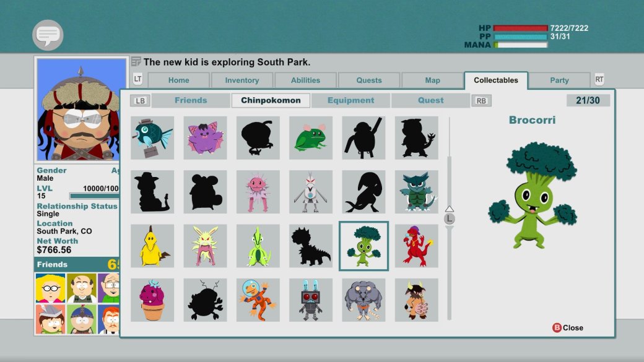The height and width of the screenshot is (362, 644).
Task: Switch to the Home tab
Action: (179, 80)
